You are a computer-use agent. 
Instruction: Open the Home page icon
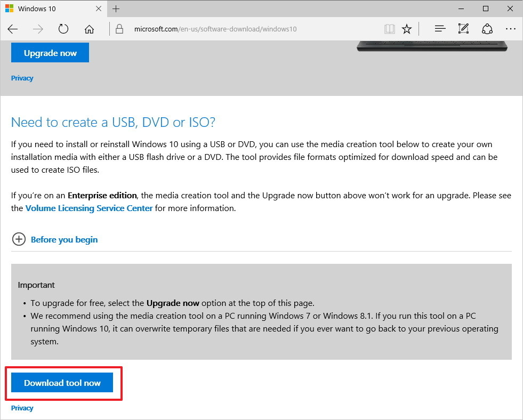pyautogui.click(x=89, y=29)
